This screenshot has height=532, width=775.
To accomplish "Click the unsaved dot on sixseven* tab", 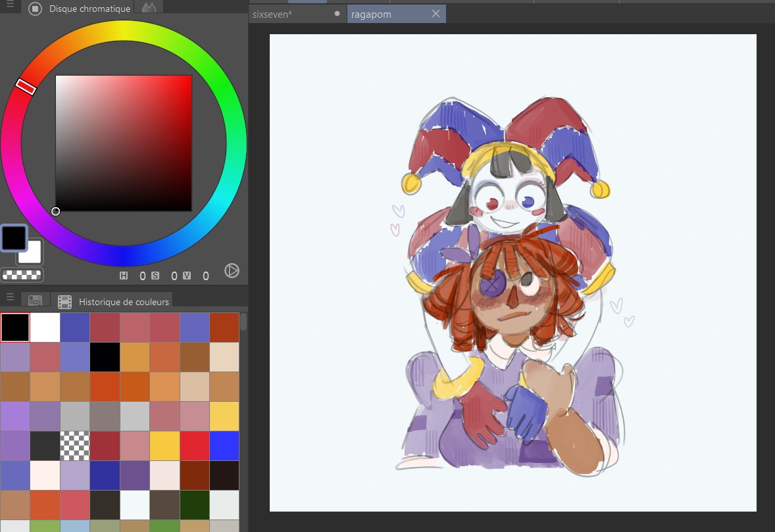I will tap(337, 14).
